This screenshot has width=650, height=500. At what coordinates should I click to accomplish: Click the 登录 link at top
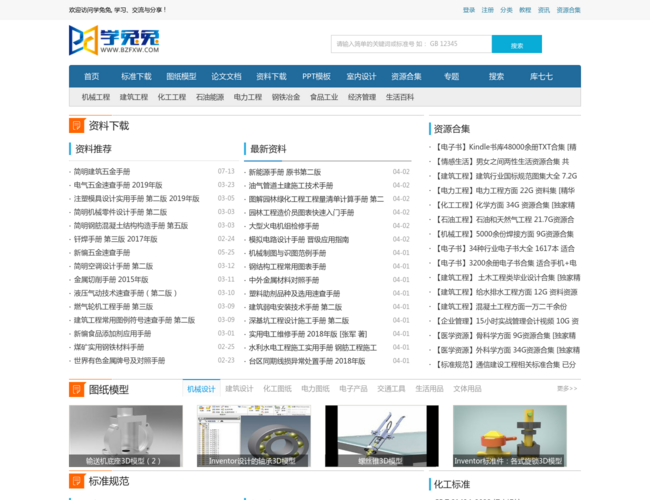[x=469, y=9]
